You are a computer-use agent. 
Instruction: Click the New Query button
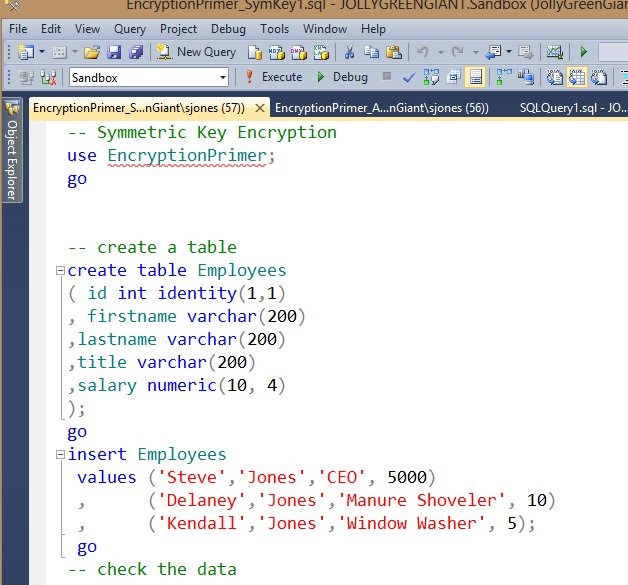tap(196, 52)
